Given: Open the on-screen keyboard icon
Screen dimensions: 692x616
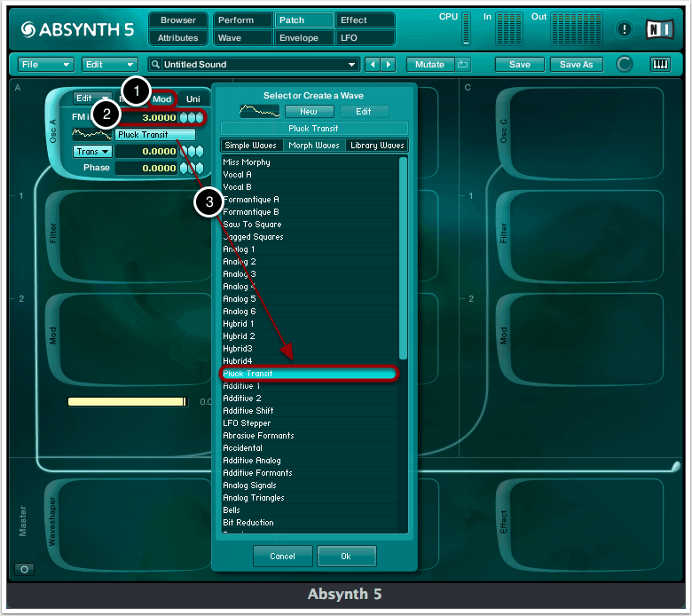Looking at the screenshot, I should [660, 65].
